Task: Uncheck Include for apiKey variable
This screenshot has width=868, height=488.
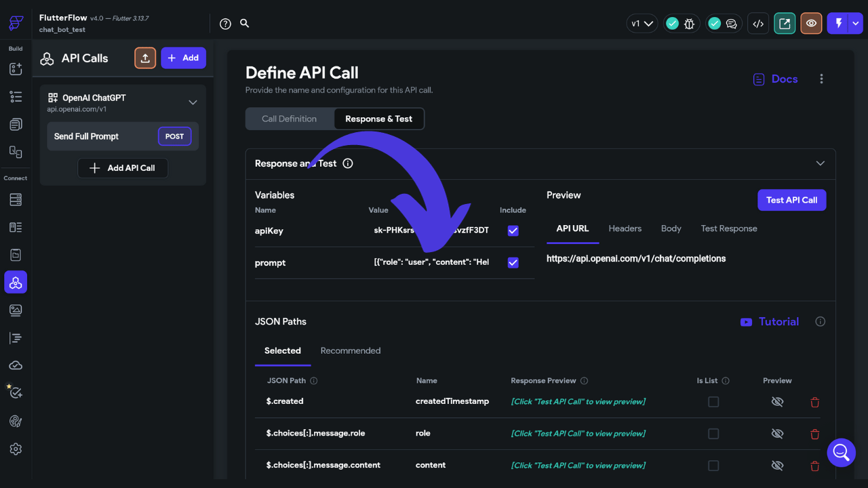Action: 513,230
